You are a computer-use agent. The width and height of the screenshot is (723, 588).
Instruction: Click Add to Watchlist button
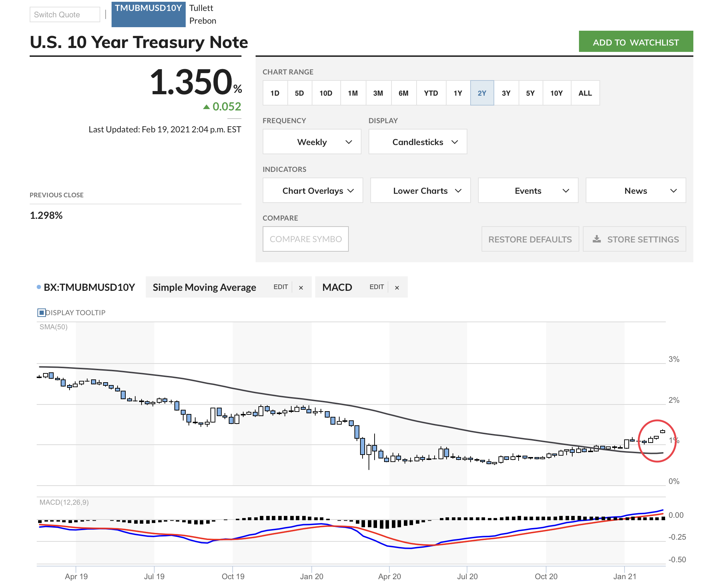tap(635, 42)
